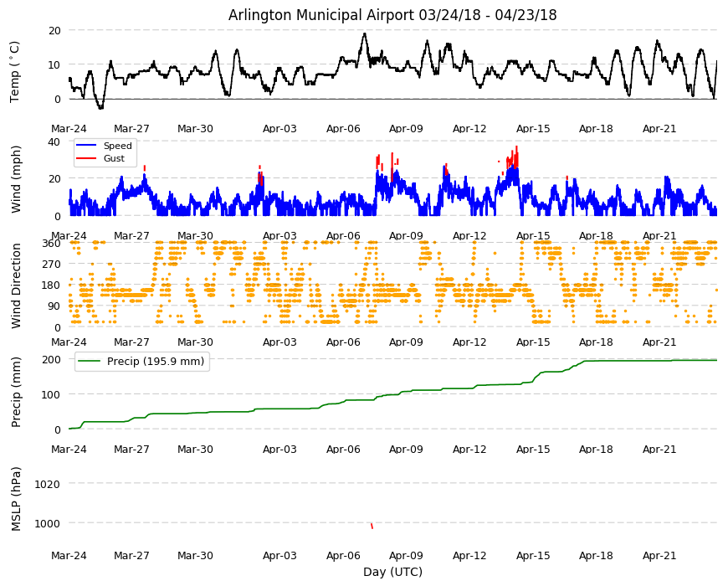
Task: Click the green Precip legend line
Action: (90, 362)
